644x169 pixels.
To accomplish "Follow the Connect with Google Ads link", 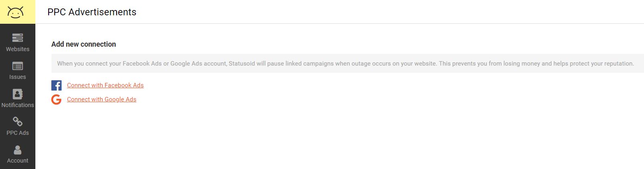I will (102, 99).
